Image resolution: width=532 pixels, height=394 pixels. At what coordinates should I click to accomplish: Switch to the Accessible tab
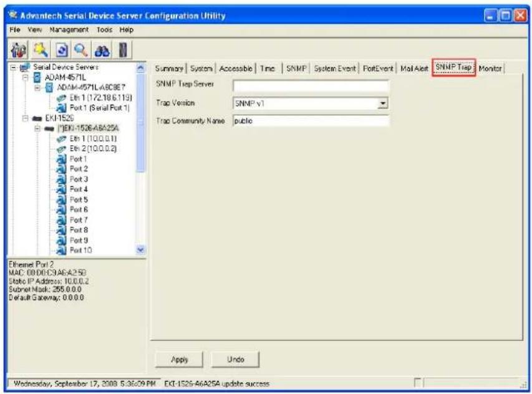click(236, 69)
